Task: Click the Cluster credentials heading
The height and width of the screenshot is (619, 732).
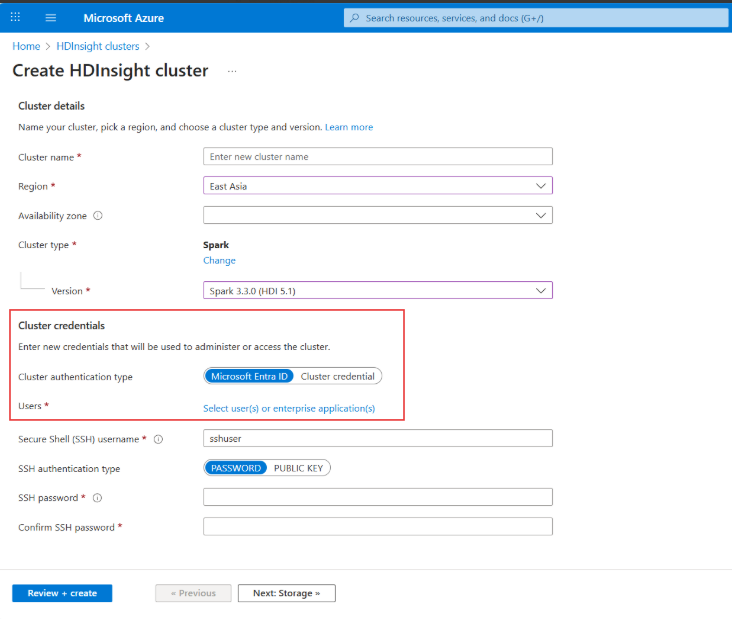Action: (62, 325)
